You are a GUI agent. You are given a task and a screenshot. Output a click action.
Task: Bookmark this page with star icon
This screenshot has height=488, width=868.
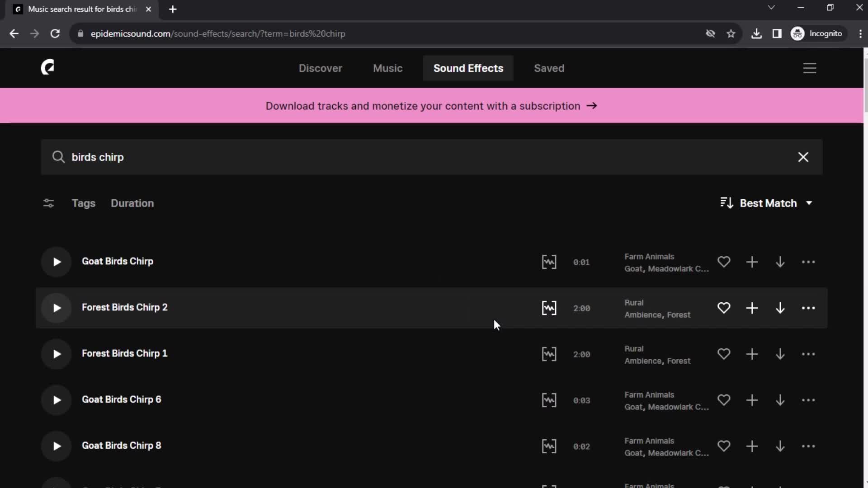[731, 33]
